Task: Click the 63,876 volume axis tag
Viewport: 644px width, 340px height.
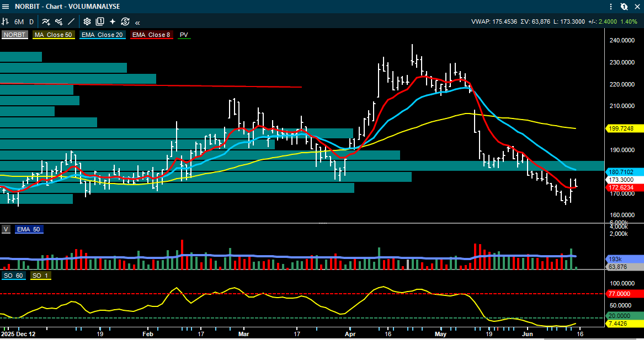Action: coord(624,267)
